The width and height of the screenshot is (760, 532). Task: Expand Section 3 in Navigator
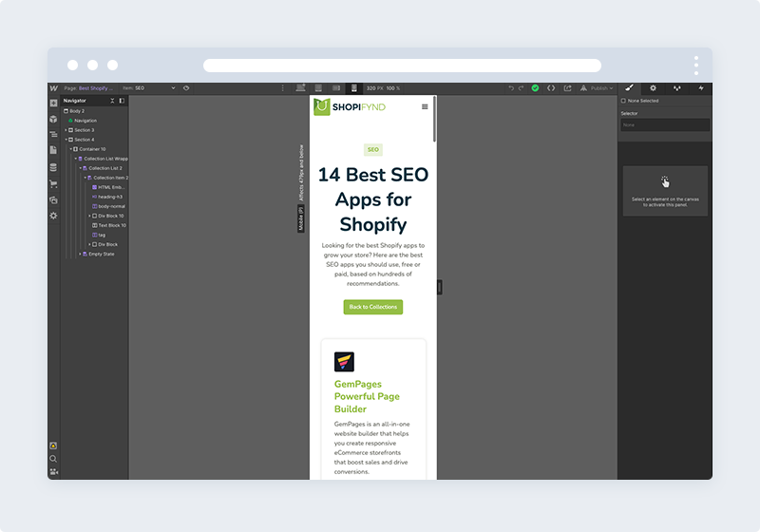(x=66, y=130)
